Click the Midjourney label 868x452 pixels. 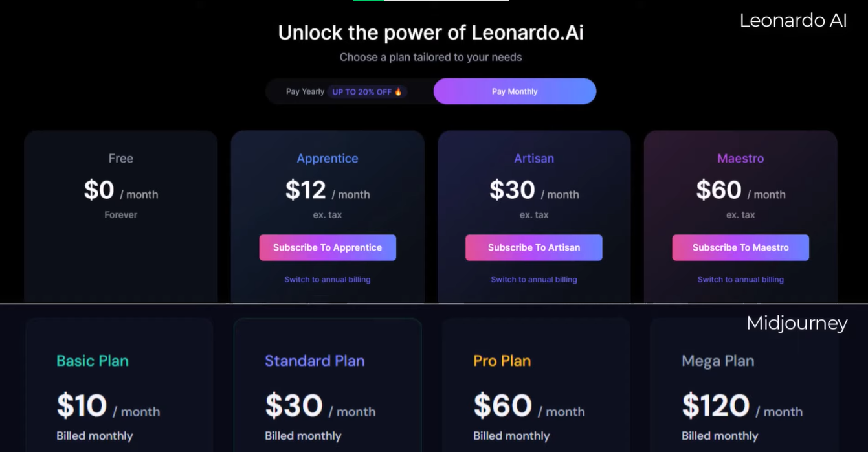797,323
